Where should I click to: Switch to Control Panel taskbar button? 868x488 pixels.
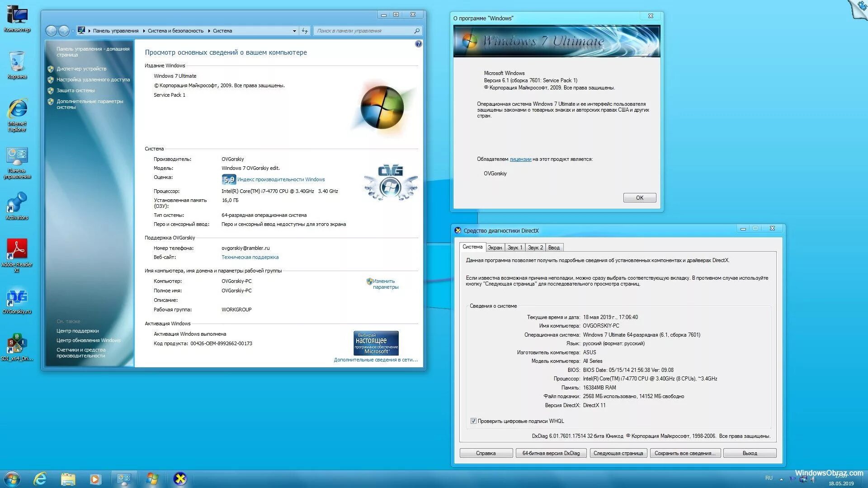124,479
